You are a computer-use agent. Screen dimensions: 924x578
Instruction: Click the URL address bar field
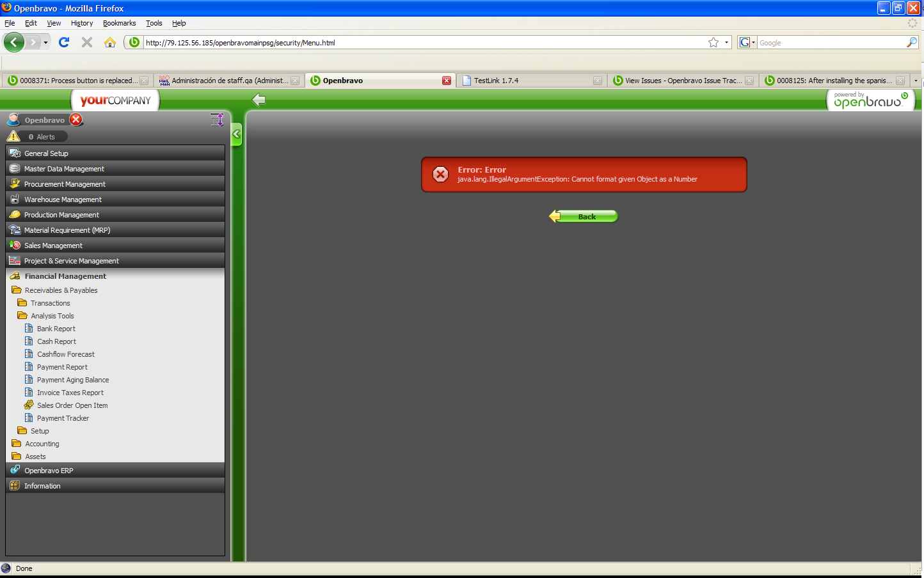[x=424, y=43]
